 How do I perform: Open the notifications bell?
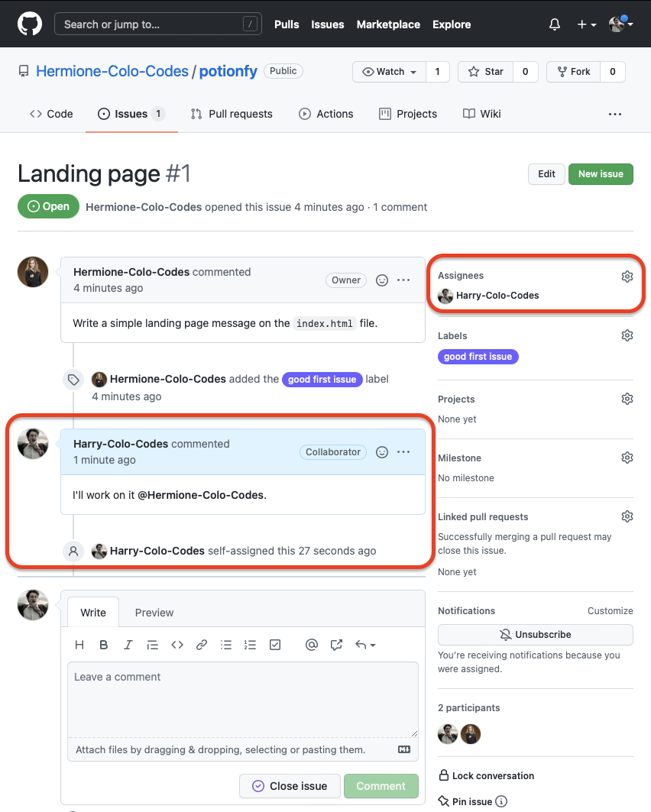click(555, 24)
